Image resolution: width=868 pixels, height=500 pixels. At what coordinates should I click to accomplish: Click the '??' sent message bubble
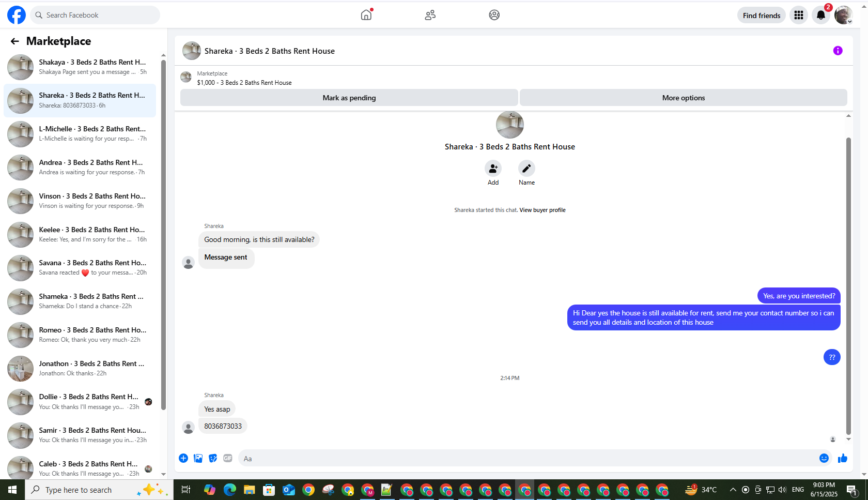[x=832, y=357]
